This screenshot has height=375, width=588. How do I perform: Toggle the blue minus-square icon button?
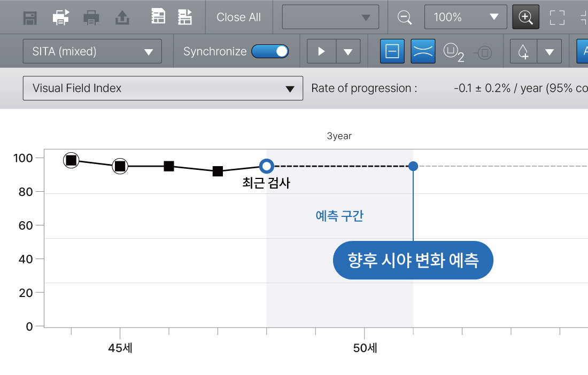(392, 51)
